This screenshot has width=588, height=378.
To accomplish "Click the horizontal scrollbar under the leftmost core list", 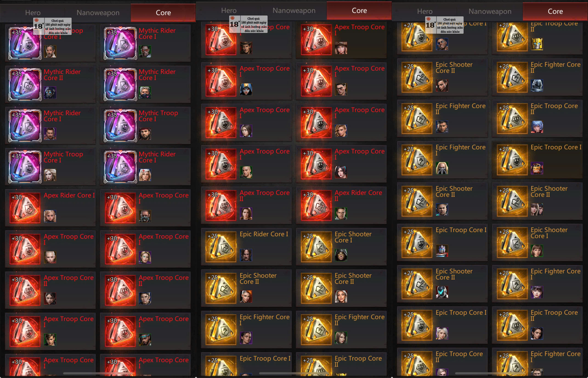I will point(99,373).
